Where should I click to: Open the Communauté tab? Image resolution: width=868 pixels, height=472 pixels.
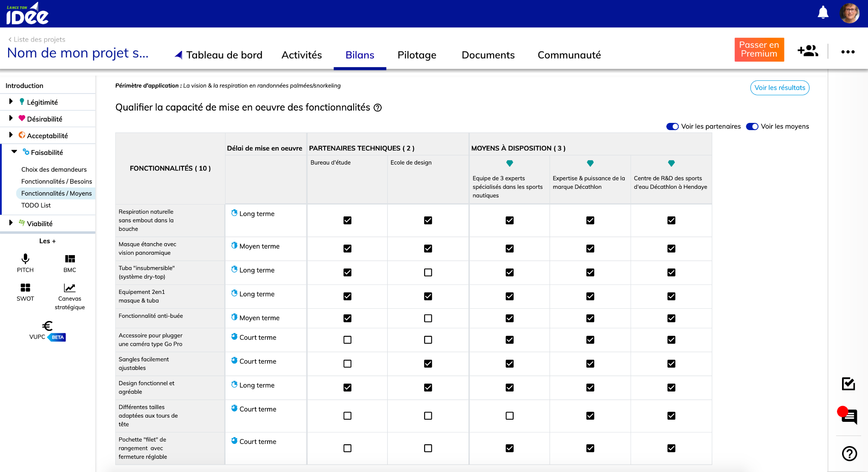point(569,55)
